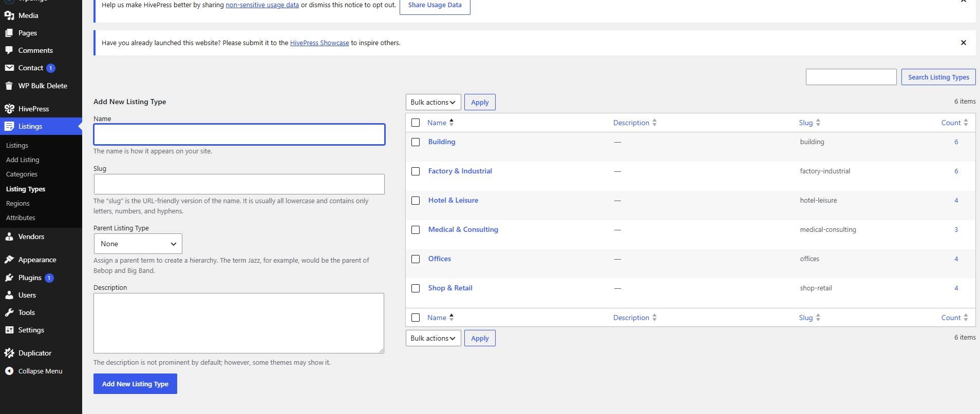Click the Users icon
The width and height of the screenshot is (980, 414).
[9, 295]
